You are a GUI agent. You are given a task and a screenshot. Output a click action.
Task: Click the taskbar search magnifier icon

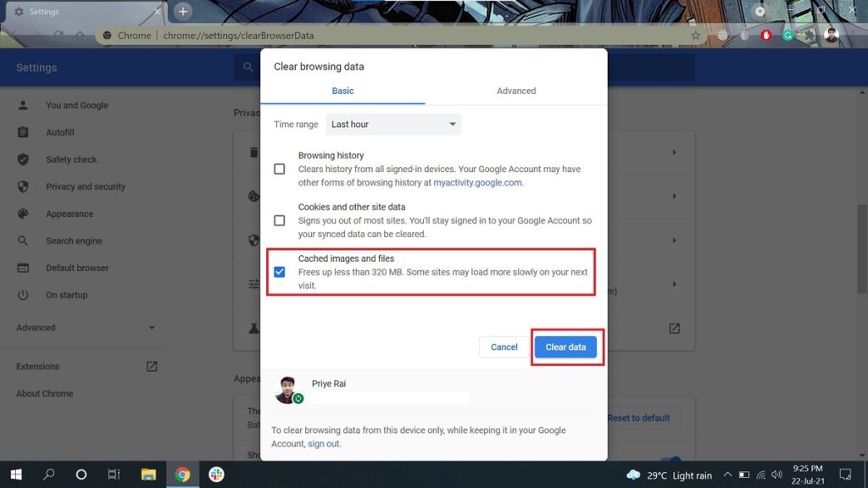(x=48, y=474)
